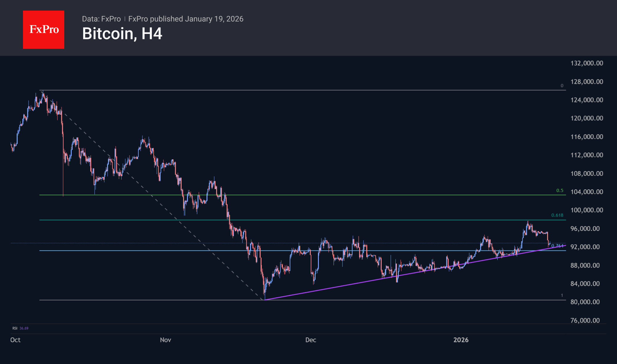The width and height of the screenshot is (617, 364).
Task: Click the 1 Fibonacci level label
Action: point(562,295)
